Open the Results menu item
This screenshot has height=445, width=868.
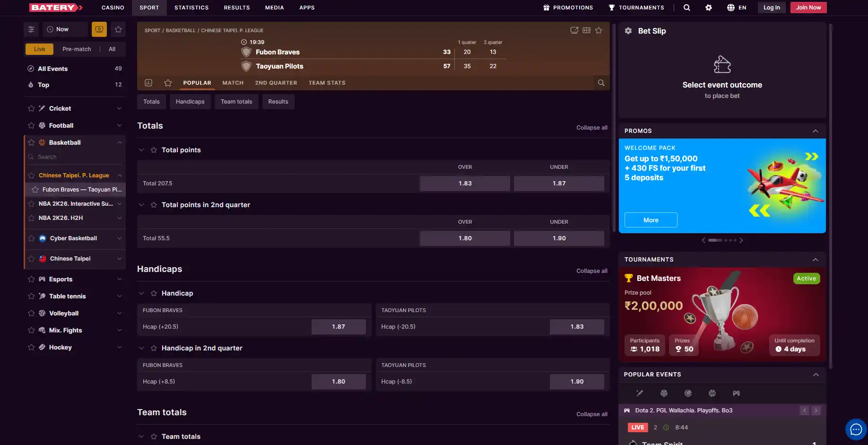[x=237, y=8]
